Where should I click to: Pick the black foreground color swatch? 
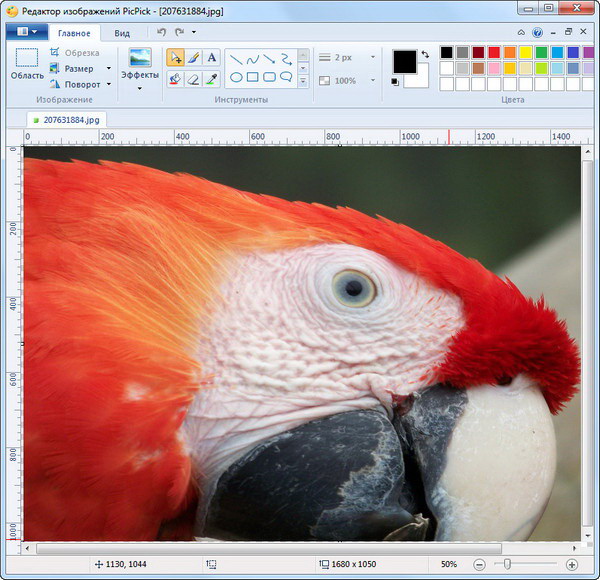[405, 62]
